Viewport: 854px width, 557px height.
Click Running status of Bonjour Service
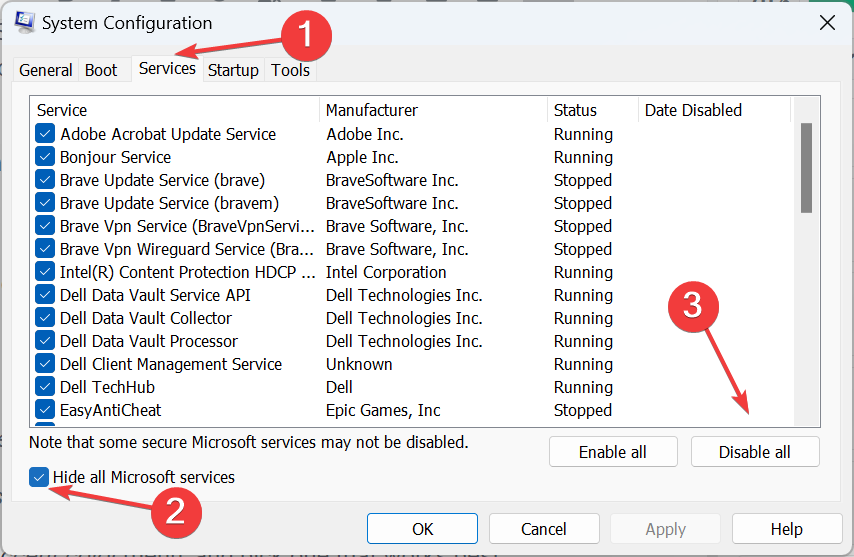(x=583, y=157)
